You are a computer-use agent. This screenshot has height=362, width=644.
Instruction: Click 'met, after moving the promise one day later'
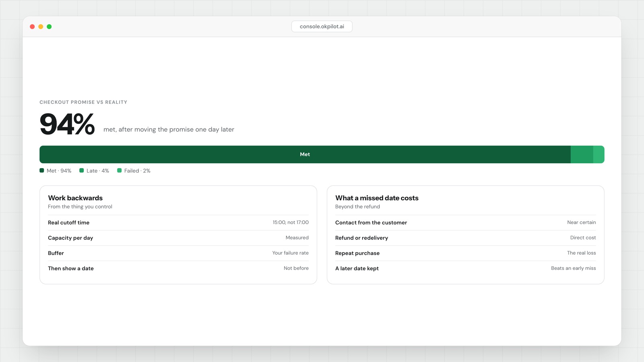pyautogui.click(x=169, y=130)
